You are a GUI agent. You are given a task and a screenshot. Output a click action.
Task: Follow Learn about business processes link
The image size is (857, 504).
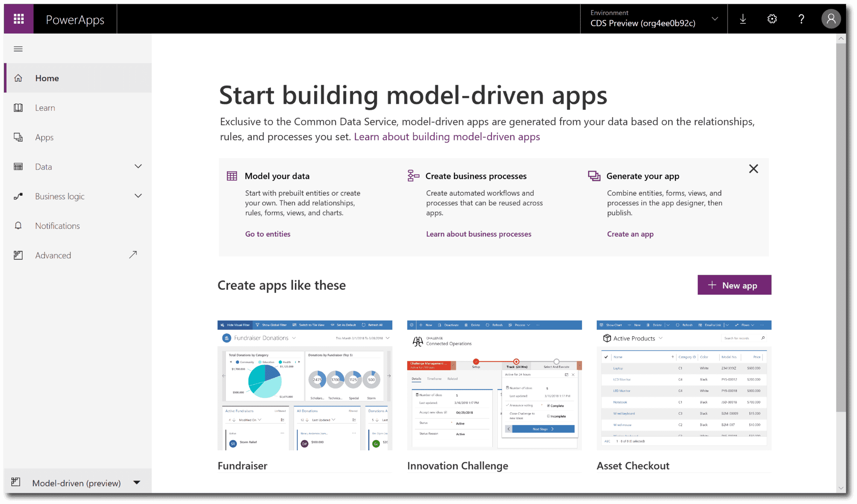click(478, 234)
